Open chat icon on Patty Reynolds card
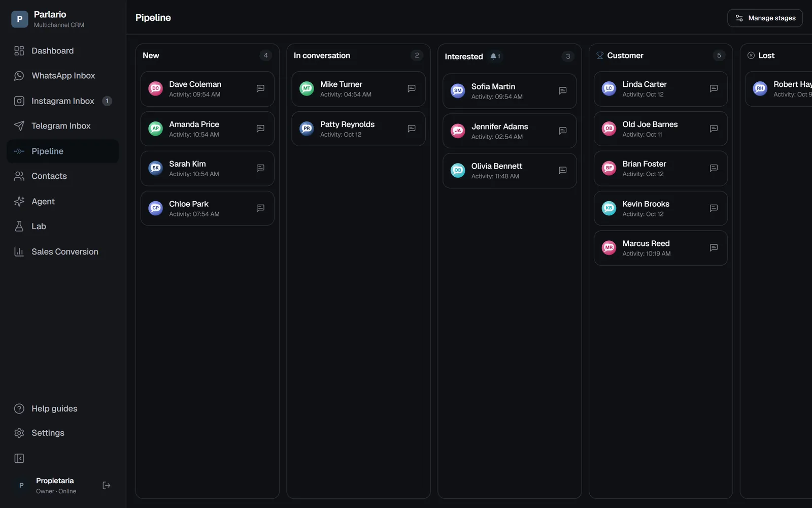The height and width of the screenshot is (508, 812). click(412, 129)
